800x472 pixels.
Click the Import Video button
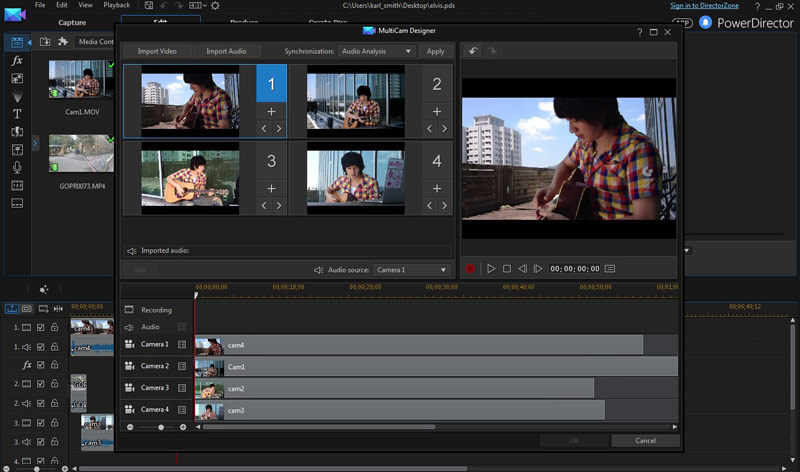click(x=157, y=51)
